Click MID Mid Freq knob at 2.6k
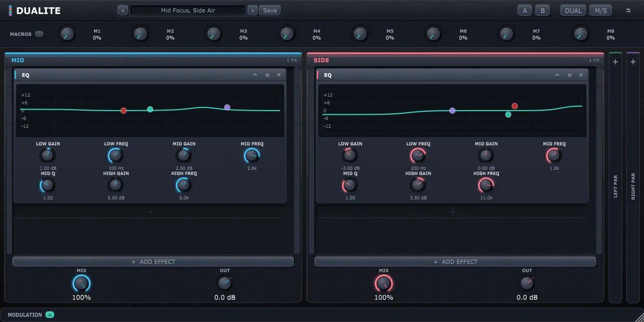The width and height of the screenshot is (644, 322). 252,155
